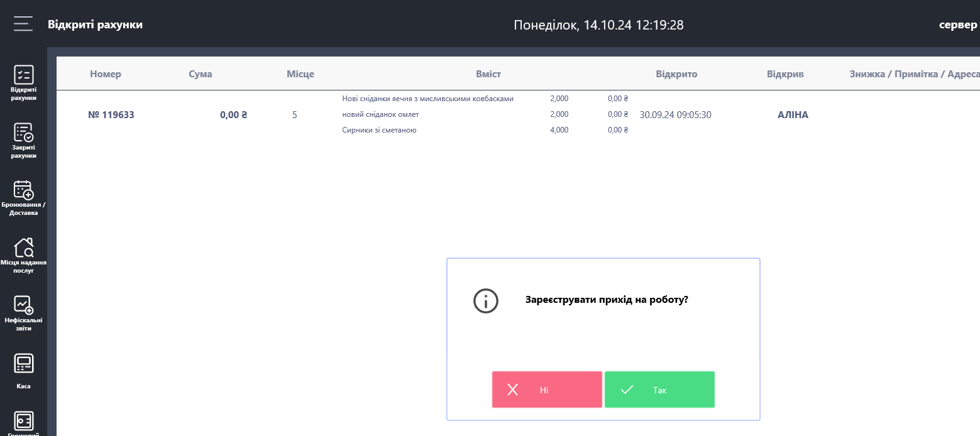Click the safe icon below Каса

[x=24, y=420]
